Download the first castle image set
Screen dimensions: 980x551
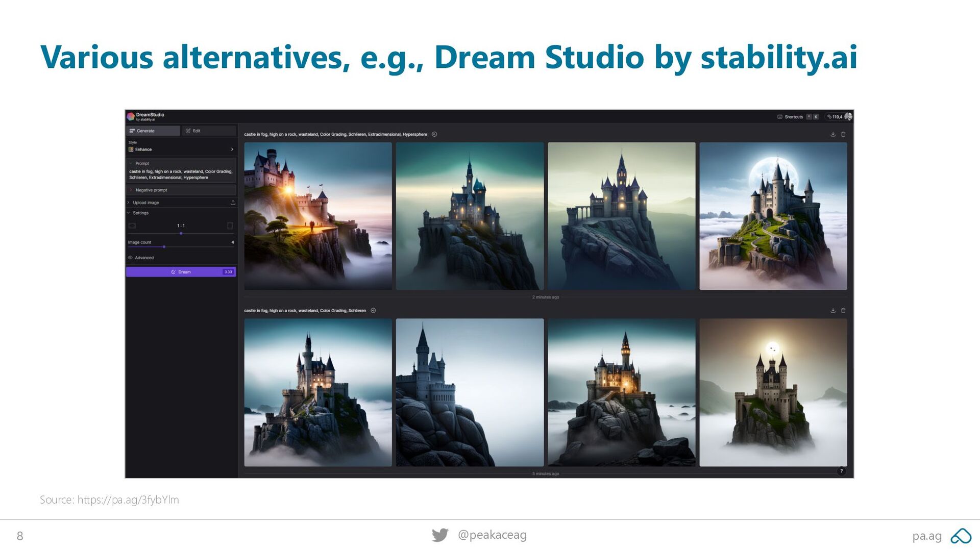[x=833, y=134]
